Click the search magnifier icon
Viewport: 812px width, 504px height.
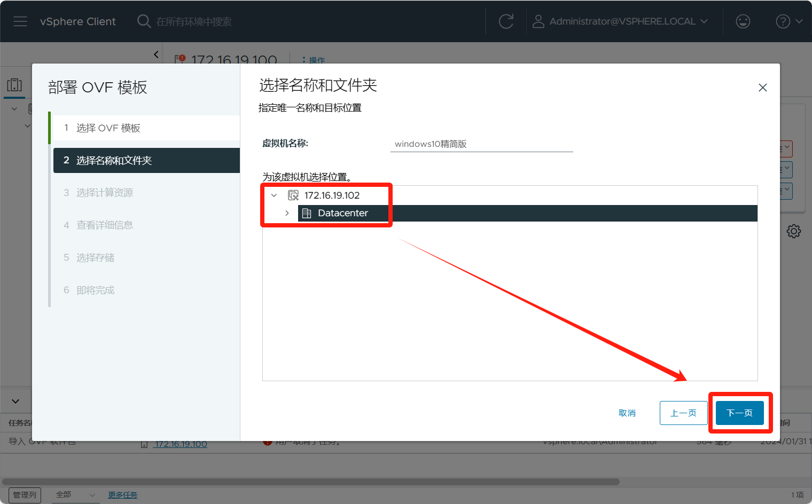[x=143, y=21]
